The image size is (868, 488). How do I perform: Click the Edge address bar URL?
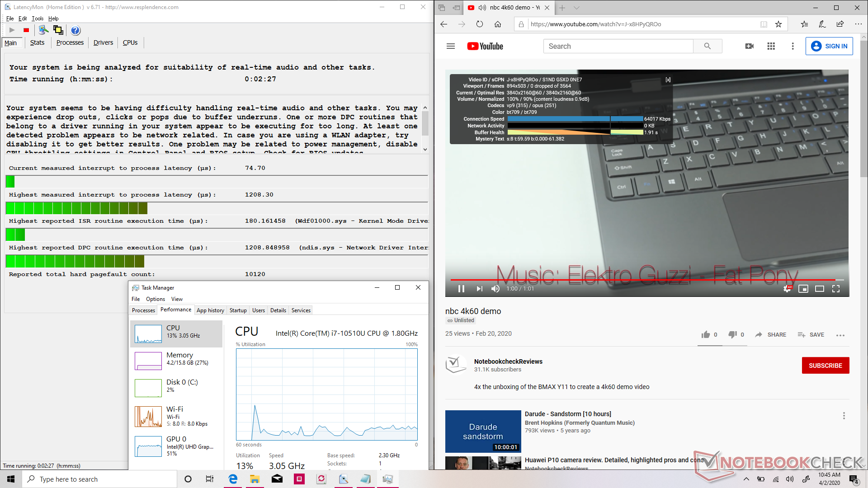tap(596, 24)
